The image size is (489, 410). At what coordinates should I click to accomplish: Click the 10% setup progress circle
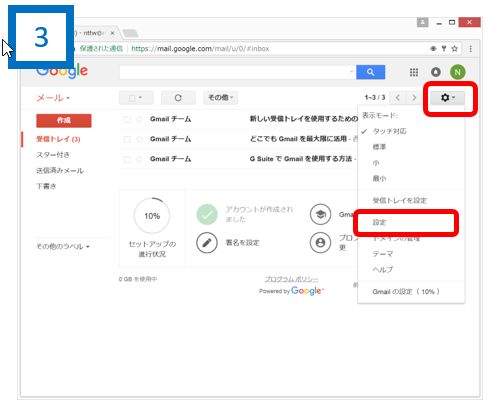[152, 216]
